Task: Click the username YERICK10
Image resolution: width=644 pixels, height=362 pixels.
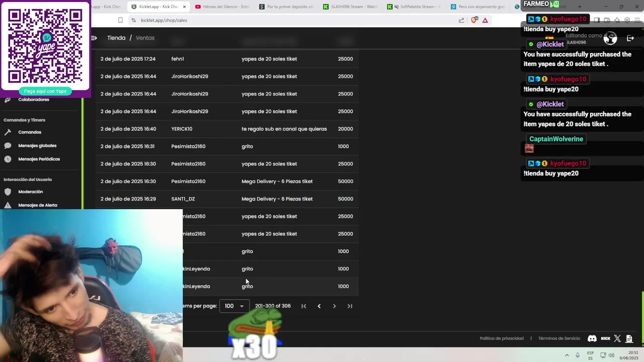Action: 182,129
